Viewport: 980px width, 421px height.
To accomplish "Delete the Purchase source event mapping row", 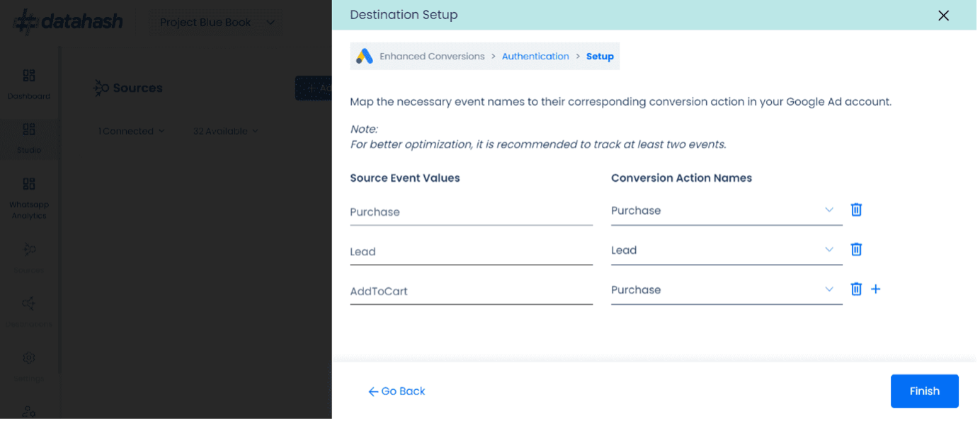I will click(856, 209).
